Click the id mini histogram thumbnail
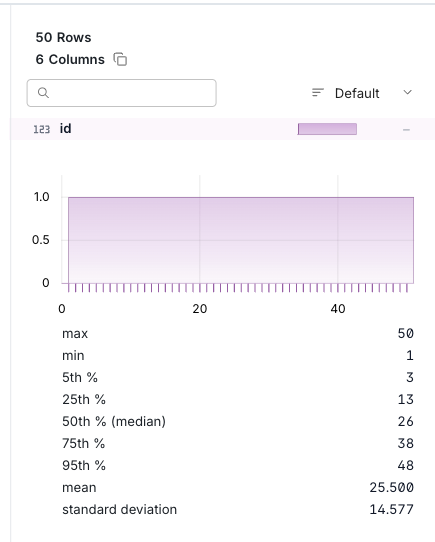The width and height of the screenshot is (435, 542). [x=327, y=129]
